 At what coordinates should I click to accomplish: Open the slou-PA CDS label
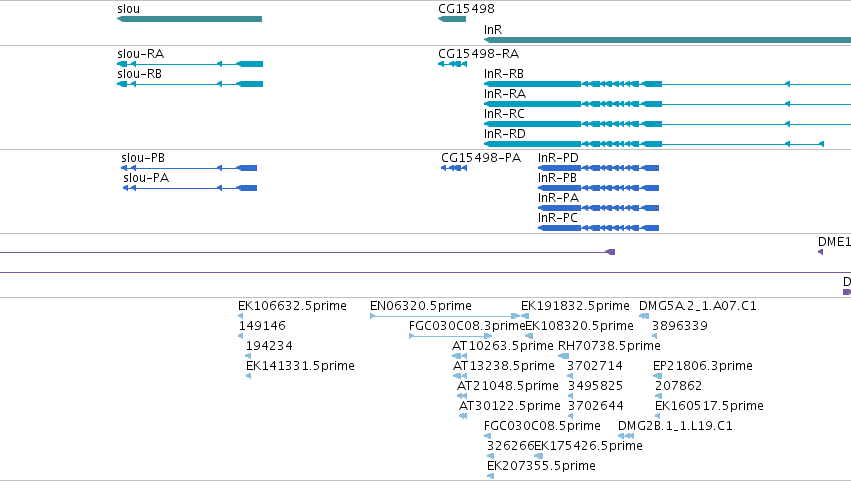pos(146,178)
